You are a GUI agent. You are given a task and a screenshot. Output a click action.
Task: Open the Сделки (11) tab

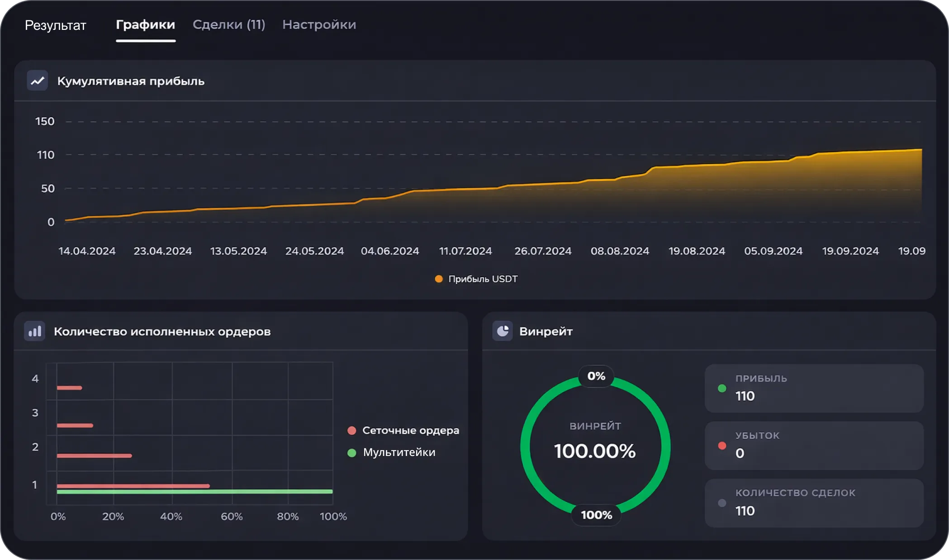click(229, 25)
